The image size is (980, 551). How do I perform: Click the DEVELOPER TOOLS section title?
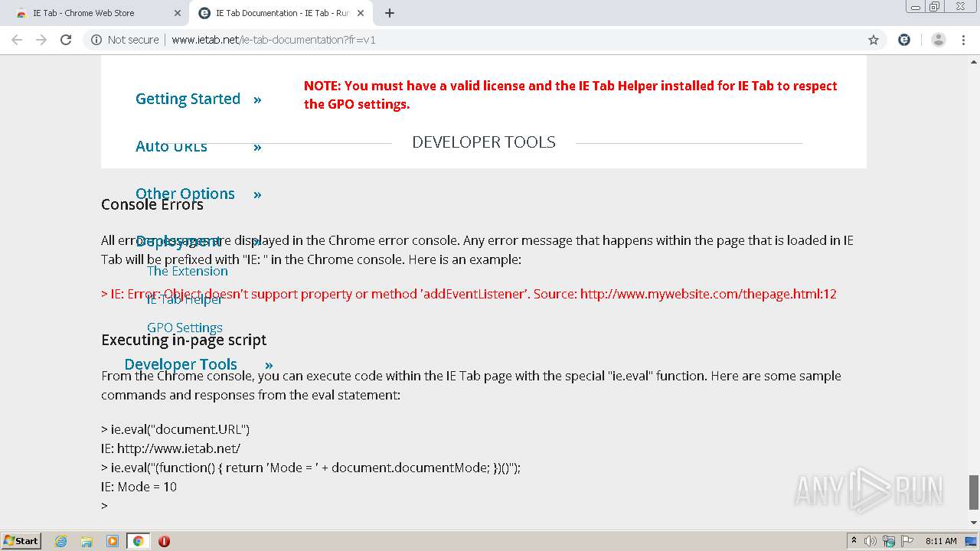tap(484, 142)
